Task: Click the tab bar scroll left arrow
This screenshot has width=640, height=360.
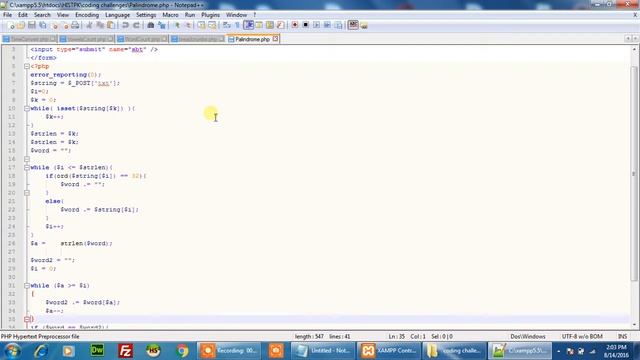Action: tap(628, 38)
